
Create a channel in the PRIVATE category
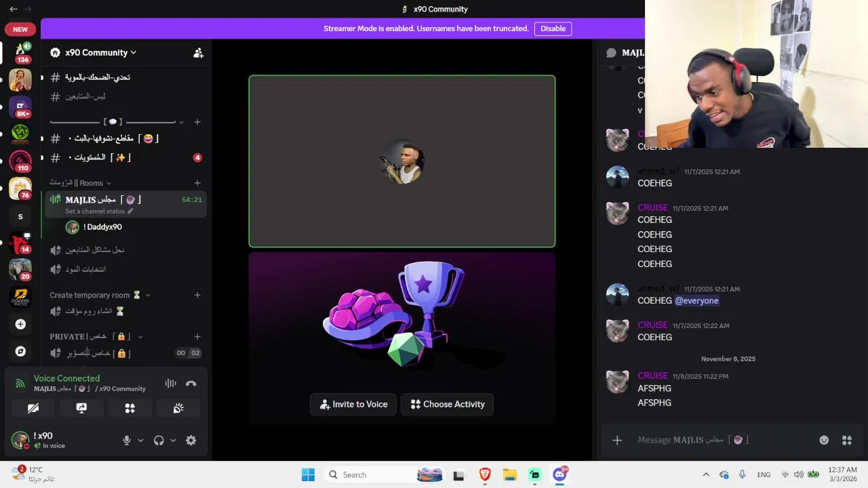(197, 336)
